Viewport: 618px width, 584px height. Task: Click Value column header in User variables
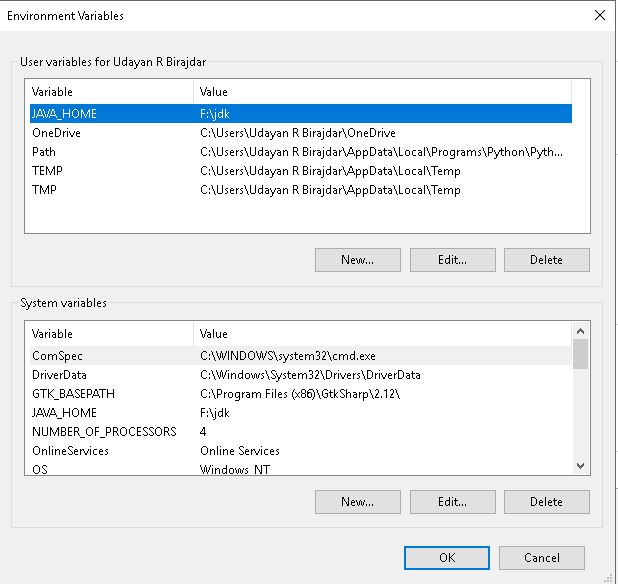383,92
